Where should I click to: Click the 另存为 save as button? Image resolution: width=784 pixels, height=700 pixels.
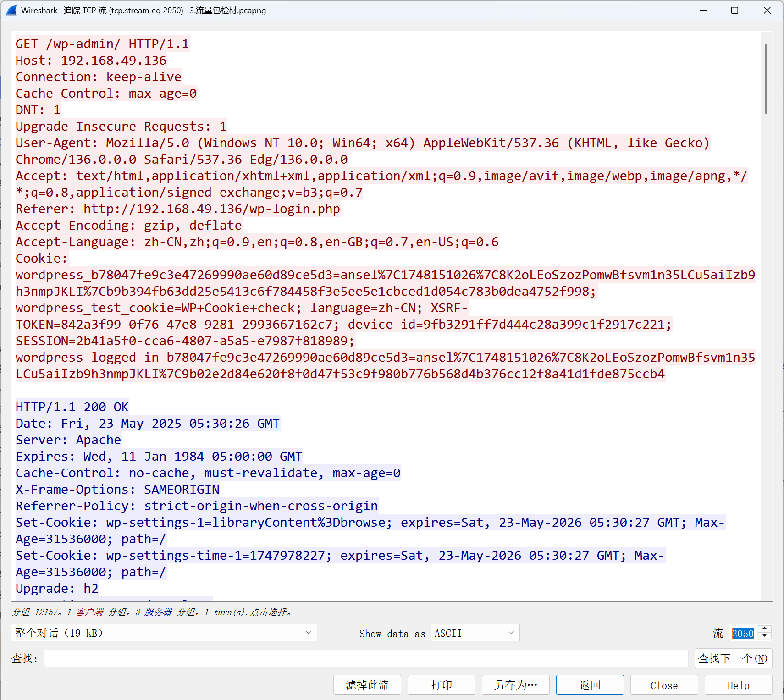tap(515, 685)
